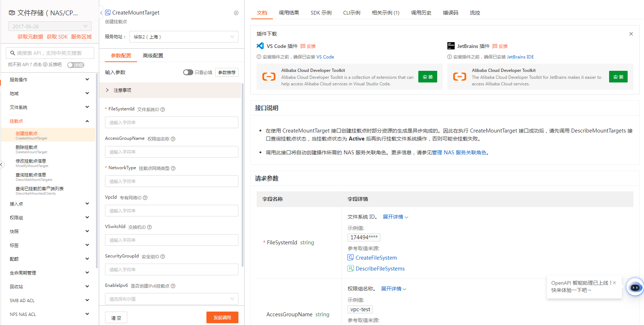Viewport: 644px width, 325px height.
Task: Expand 权限组 category in sidebar
Action: (x=49, y=218)
